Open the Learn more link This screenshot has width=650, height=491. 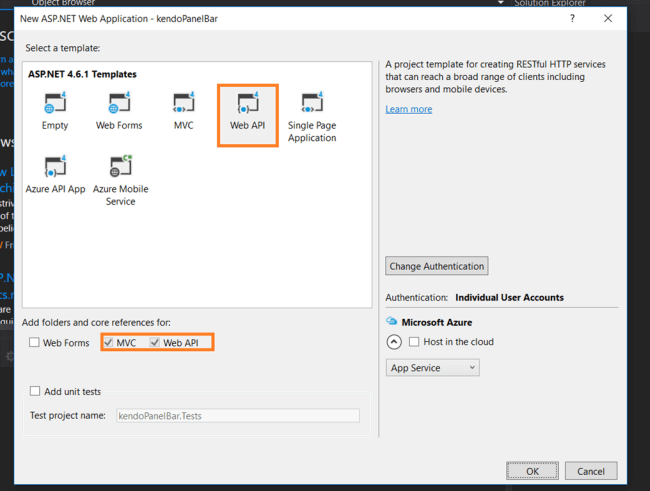(409, 109)
